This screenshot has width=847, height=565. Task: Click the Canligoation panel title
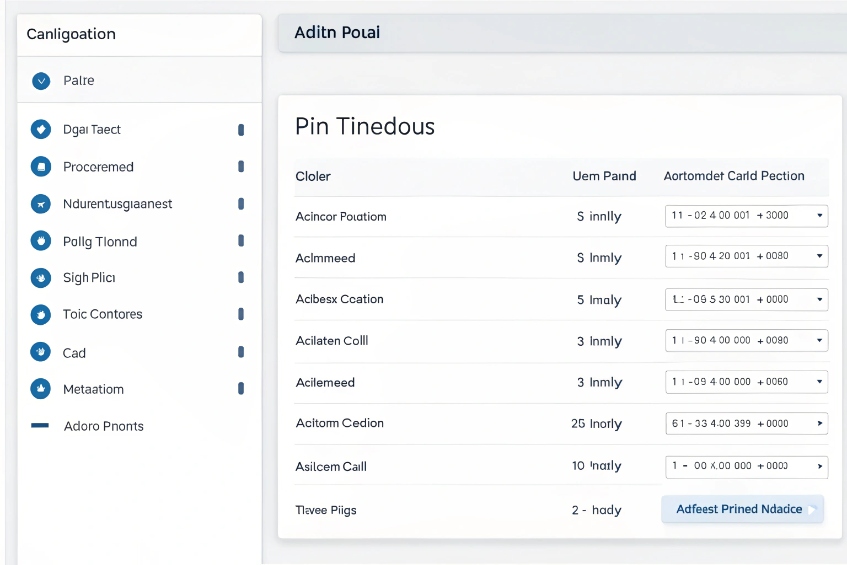[71, 35]
